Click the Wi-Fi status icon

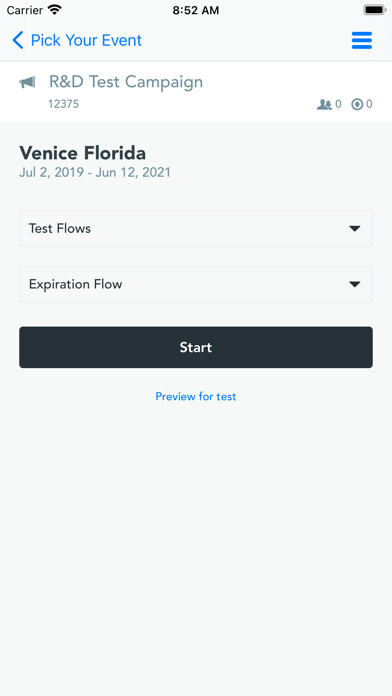[x=55, y=10]
